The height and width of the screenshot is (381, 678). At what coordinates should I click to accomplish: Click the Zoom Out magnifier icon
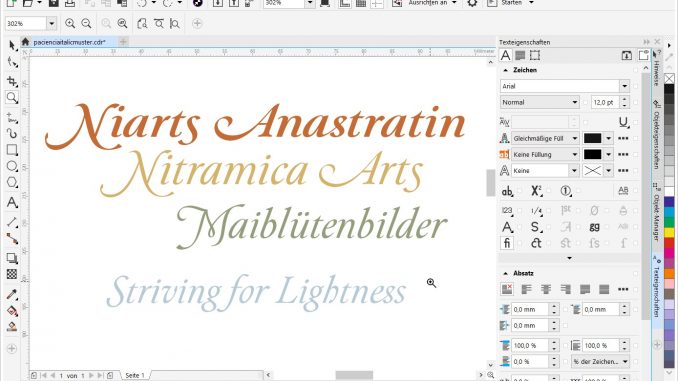click(86, 23)
